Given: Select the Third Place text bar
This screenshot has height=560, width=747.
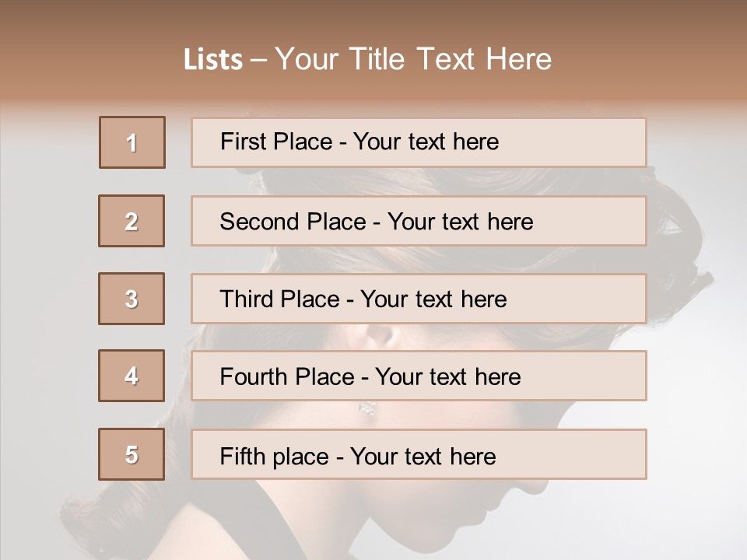Looking at the screenshot, I should coord(419,299).
